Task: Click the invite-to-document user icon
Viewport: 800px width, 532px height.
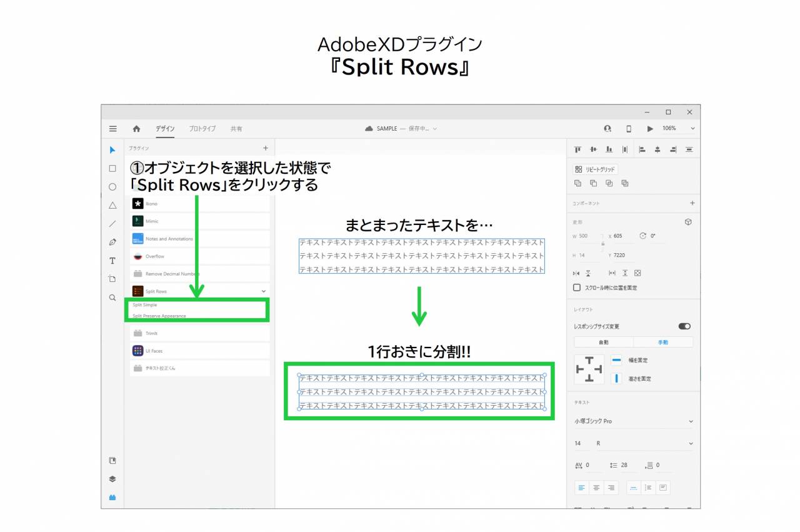Action: click(x=607, y=129)
